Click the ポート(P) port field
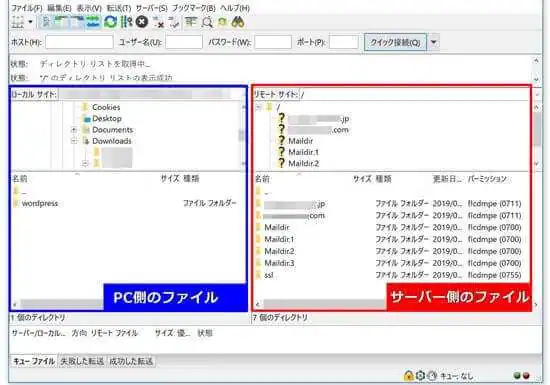550x385 pixels. 344,42
